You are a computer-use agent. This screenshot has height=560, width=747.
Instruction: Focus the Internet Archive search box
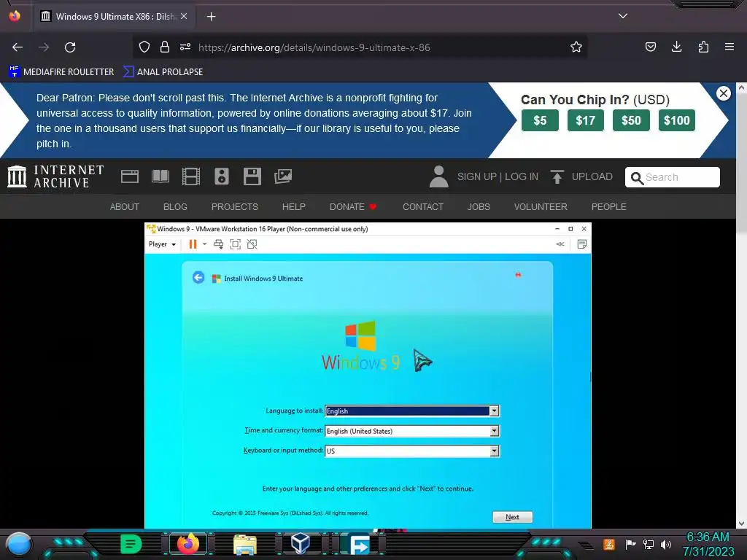(x=672, y=177)
